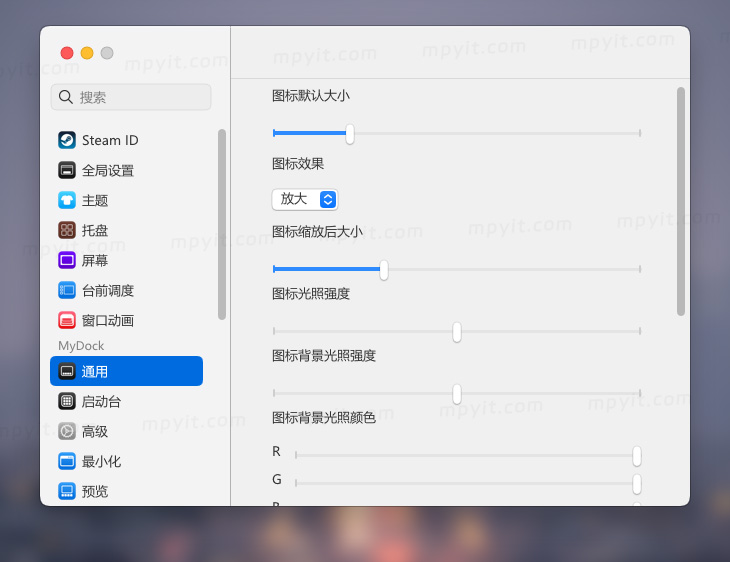730x562 pixels.
Task: Open the 主题 section
Action: click(95, 200)
